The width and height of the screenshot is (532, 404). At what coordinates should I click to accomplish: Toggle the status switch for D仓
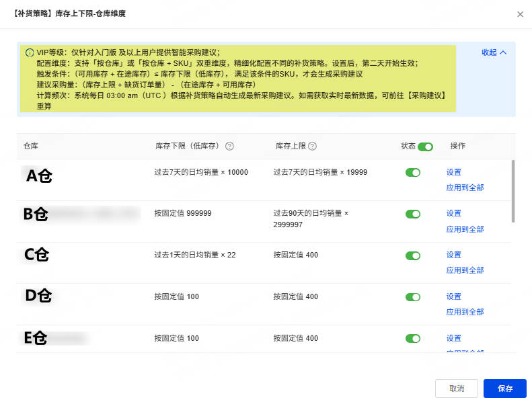coord(413,297)
